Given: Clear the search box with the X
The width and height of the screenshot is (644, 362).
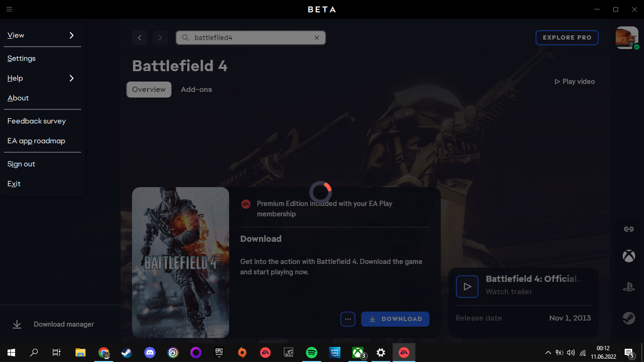Looking at the screenshot, I should point(317,38).
